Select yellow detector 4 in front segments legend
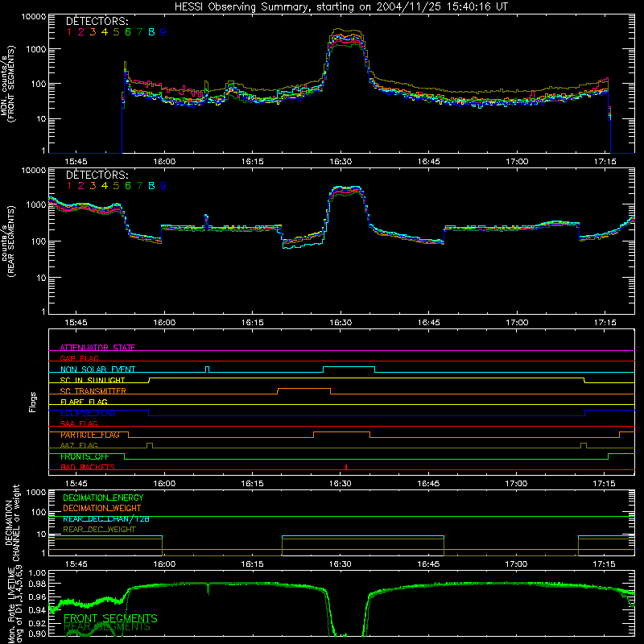The image size is (644, 644). [x=105, y=32]
